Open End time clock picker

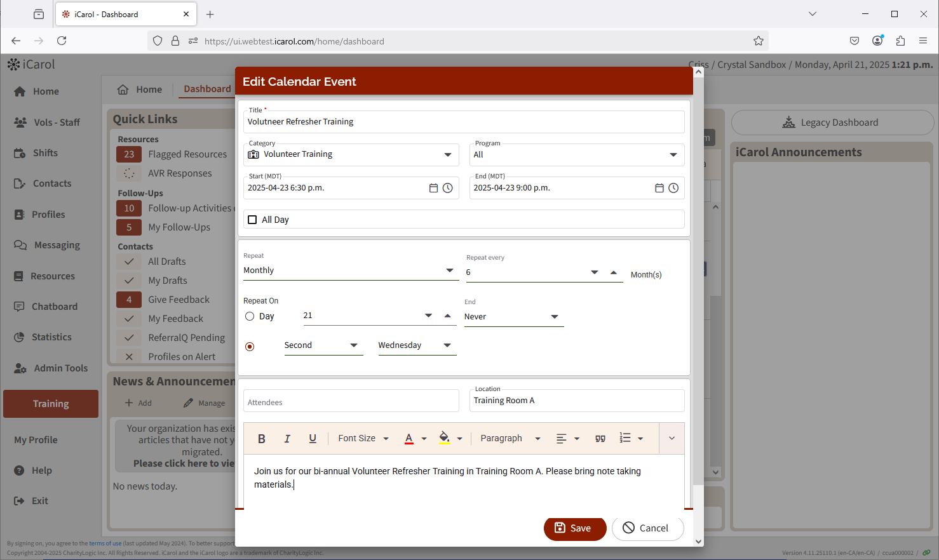pyautogui.click(x=673, y=188)
